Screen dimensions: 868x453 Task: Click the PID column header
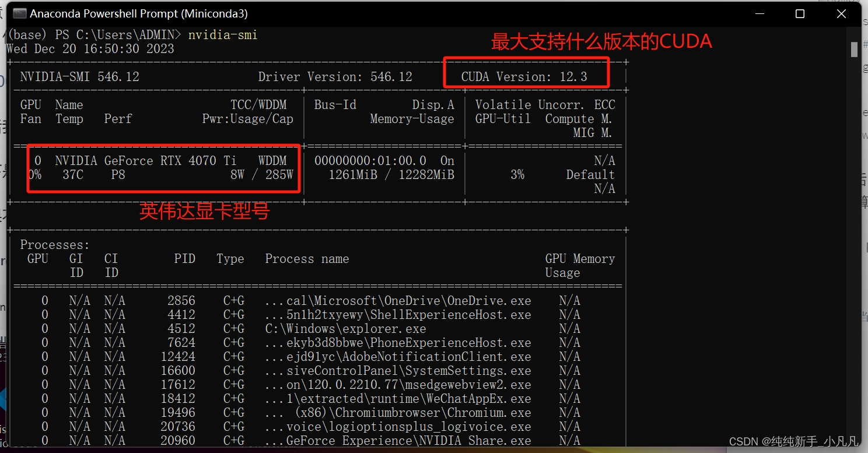(x=185, y=259)
